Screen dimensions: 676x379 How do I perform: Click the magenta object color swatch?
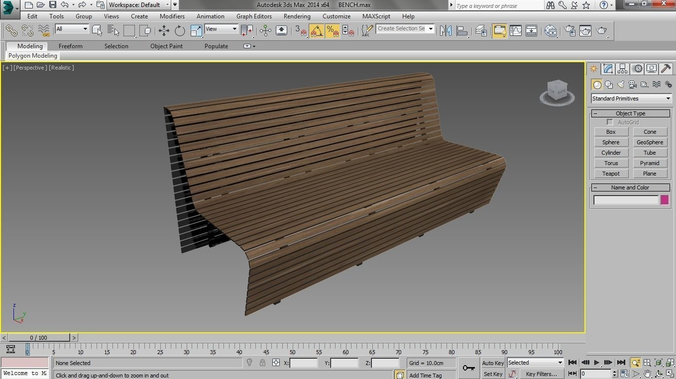coord(664,200)
